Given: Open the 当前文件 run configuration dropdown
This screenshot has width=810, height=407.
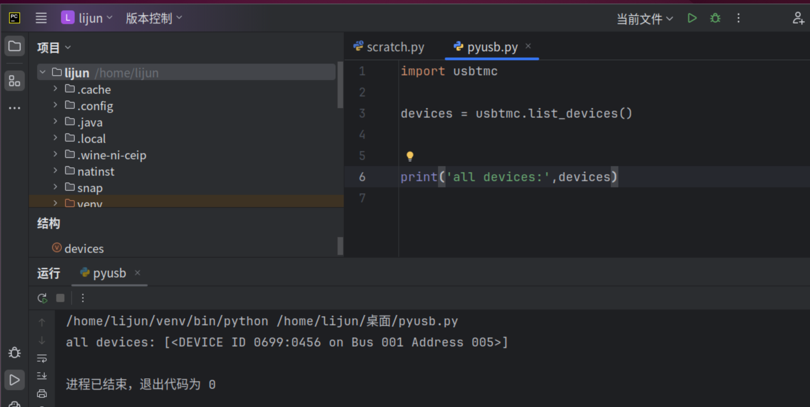Looking at the screenshot, I should click(644, 18).
